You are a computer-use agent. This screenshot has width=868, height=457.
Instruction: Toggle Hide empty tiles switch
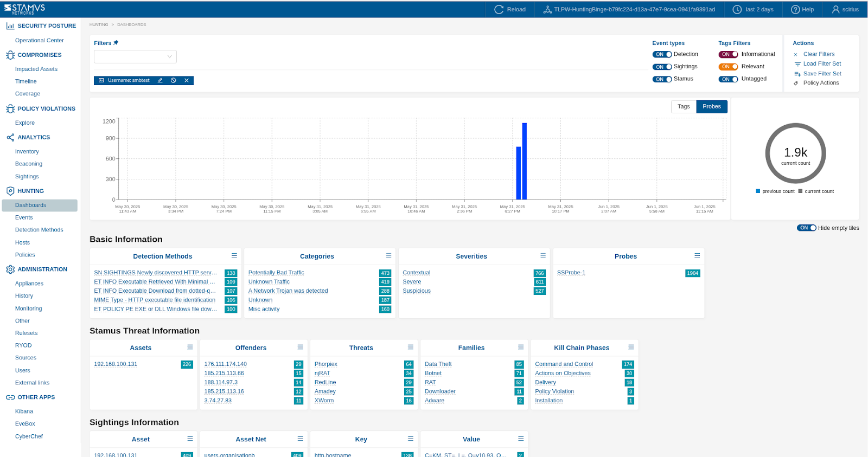point(806,228)
